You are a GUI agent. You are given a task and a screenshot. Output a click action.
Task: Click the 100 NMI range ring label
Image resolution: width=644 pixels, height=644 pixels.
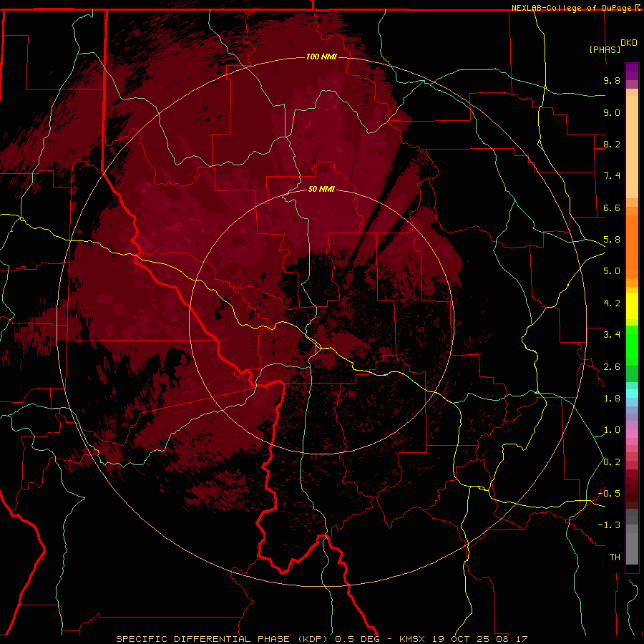321,57
